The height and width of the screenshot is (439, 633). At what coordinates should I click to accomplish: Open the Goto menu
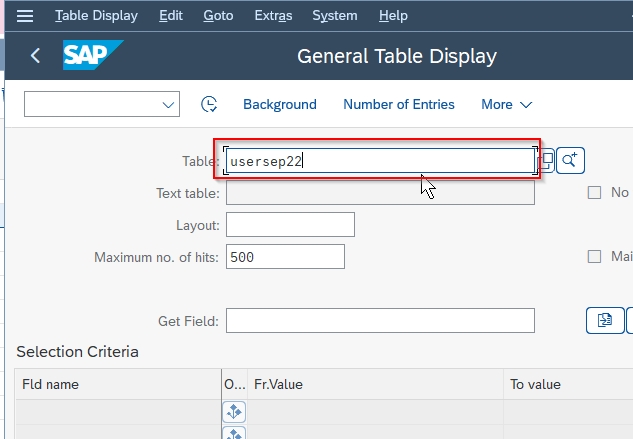click(218, 16)
